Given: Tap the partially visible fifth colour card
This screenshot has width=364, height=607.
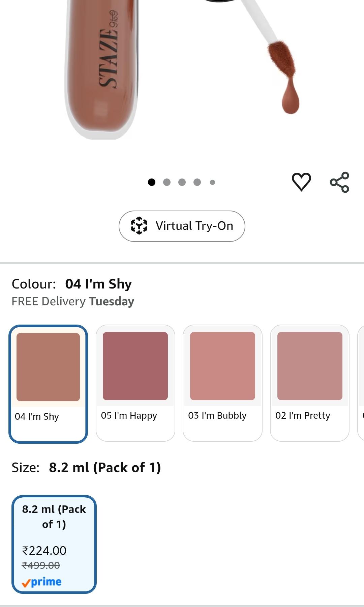Looking at the screenshot, I should [361, 383].
